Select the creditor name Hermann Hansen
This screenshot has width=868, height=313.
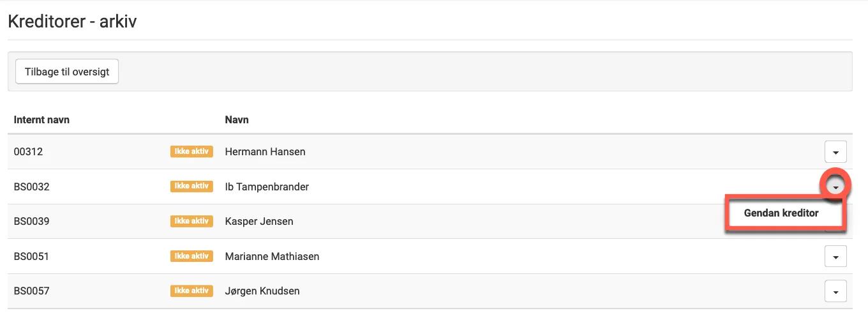[265, 152]
